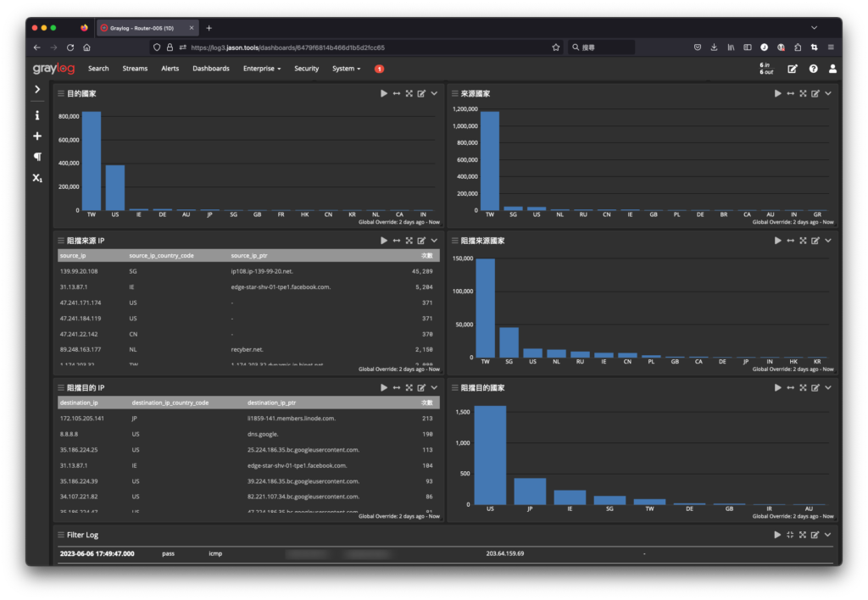Fullscreen the 目的國家 widget
Screen dimensions: 868x600
click(x=409, y=93)
